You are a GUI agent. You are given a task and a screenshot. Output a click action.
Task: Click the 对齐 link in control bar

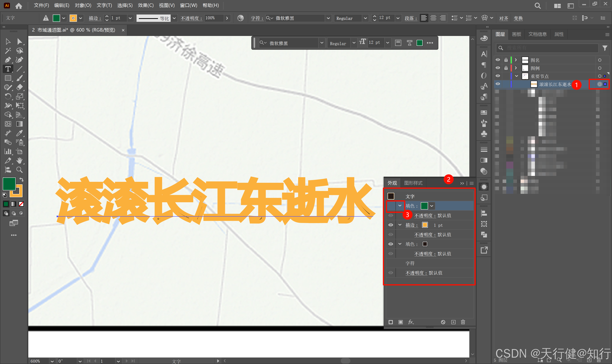coord(503,18)
